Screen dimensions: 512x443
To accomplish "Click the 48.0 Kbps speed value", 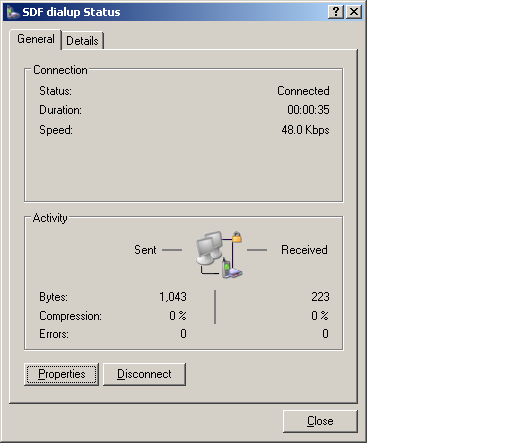I will (305, 130).
